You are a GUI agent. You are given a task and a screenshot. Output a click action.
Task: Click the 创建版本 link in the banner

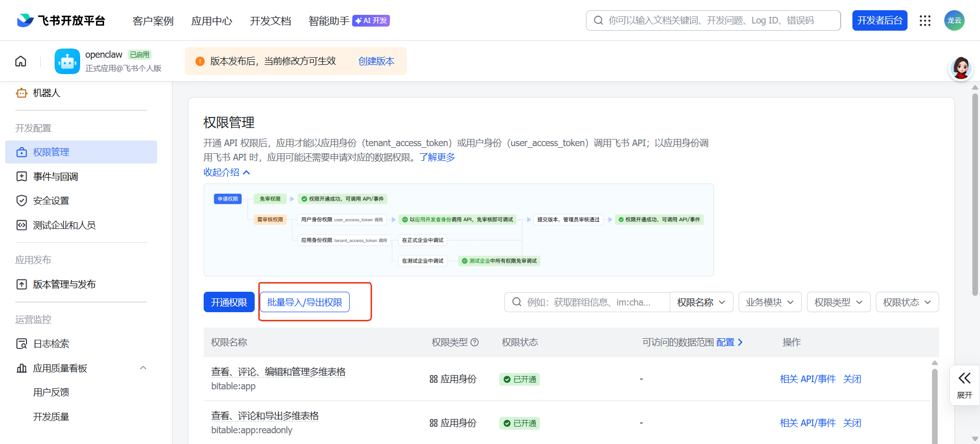coord(376,61)
